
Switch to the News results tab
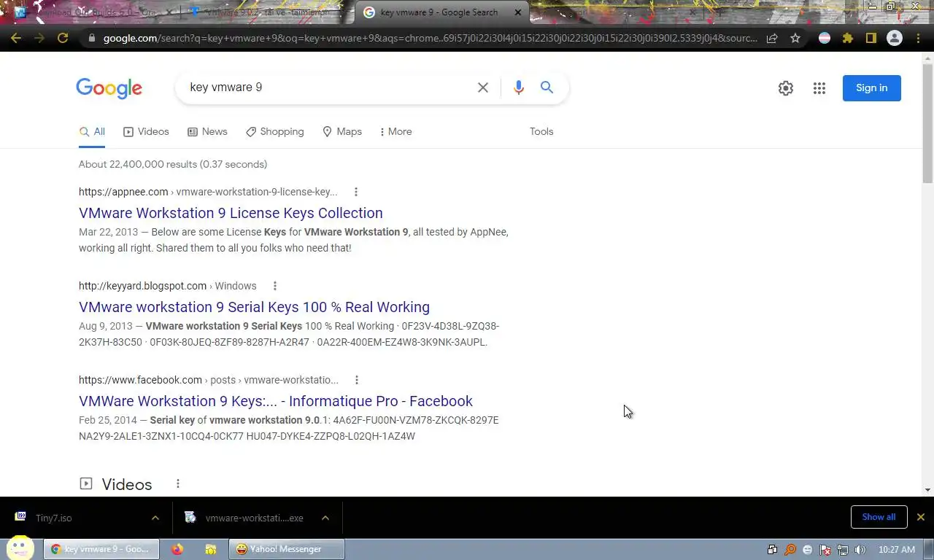pos(207,132)
